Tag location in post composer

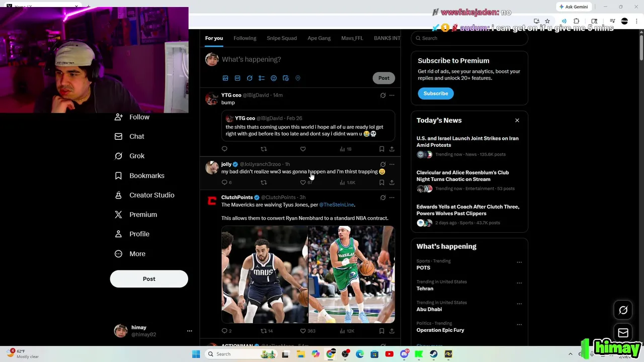click(x=298, y=78)
